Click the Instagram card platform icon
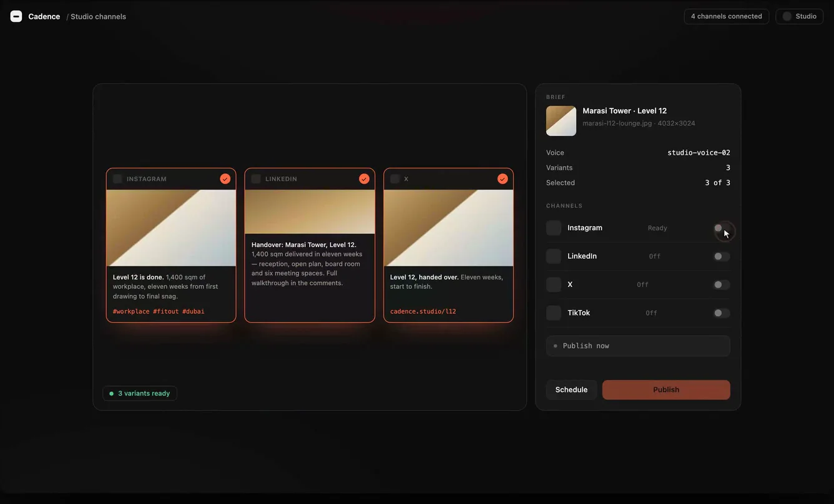Screen dimensions: 834x504 [117, 179]
